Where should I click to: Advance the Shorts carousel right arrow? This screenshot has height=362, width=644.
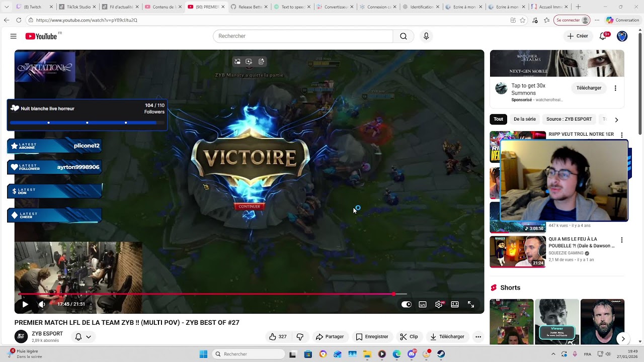point(623,339)
